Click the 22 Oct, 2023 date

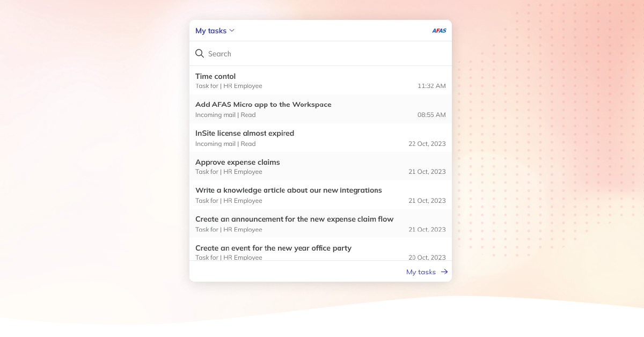tap(427, 144)
